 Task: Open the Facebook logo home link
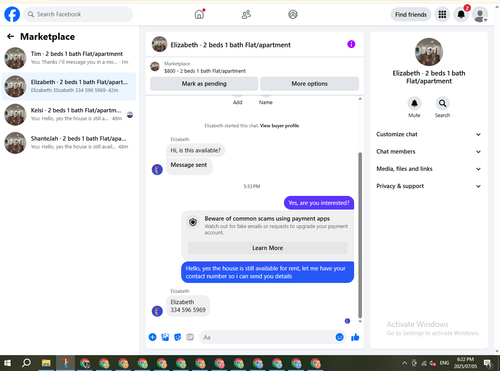pyautogui.click(x=12, y=14)
